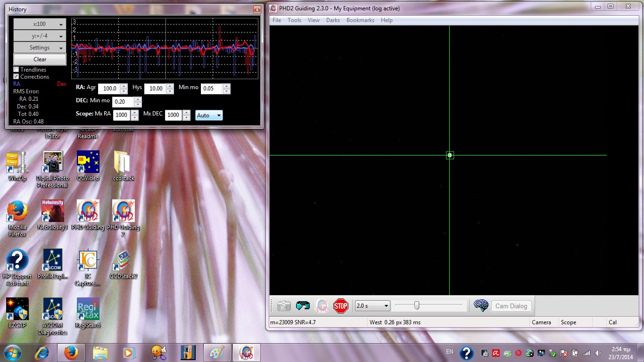Click the gamma slider handle
Screen dimensions: 644x362
pyautogui.click(x=417, y=306)
